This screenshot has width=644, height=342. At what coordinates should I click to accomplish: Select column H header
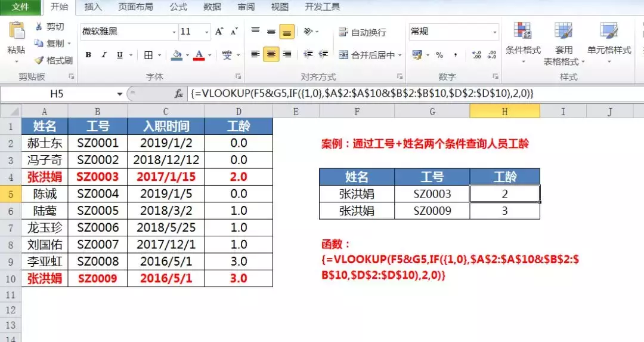click(x=505, y=111)
